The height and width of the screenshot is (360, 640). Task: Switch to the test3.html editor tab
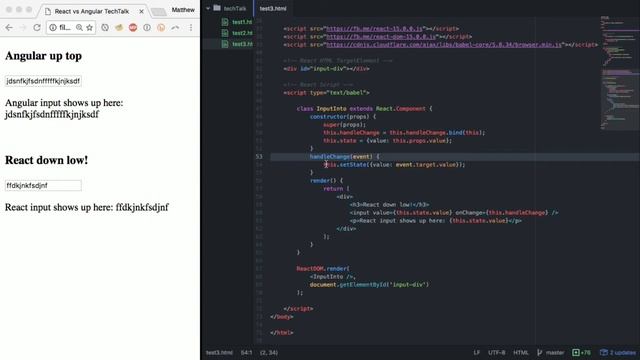pyautogui.click(x=273, y=8)
